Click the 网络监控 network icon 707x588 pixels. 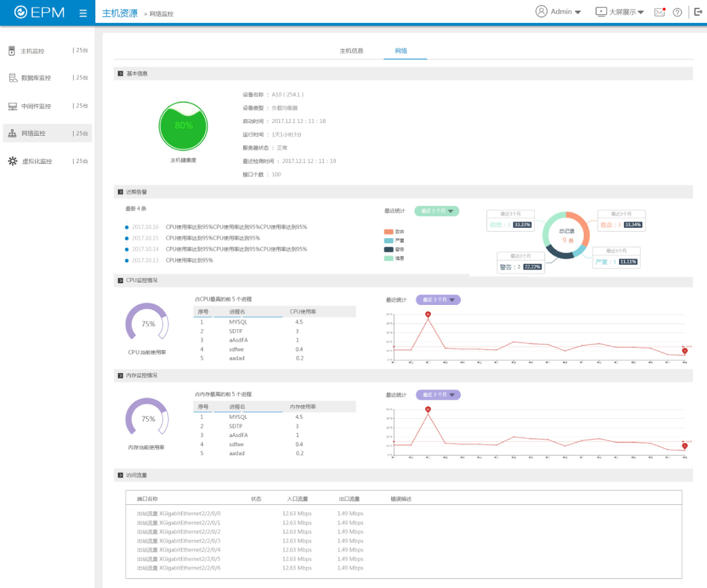coord(12,133)
